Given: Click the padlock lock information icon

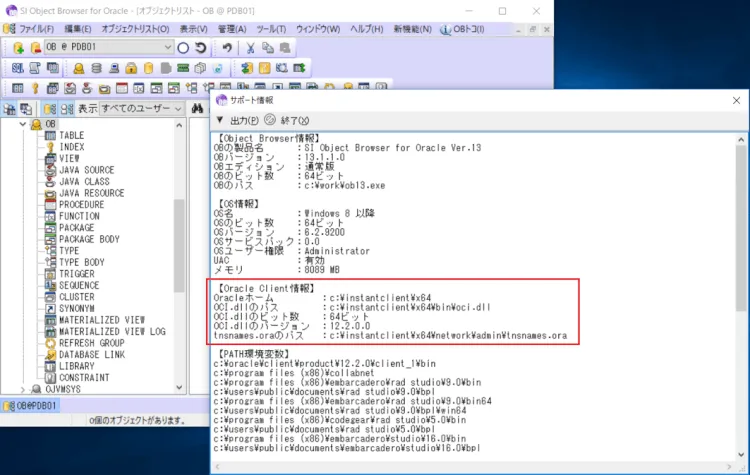Looking at the screenshot, I should tap(131, 68).
